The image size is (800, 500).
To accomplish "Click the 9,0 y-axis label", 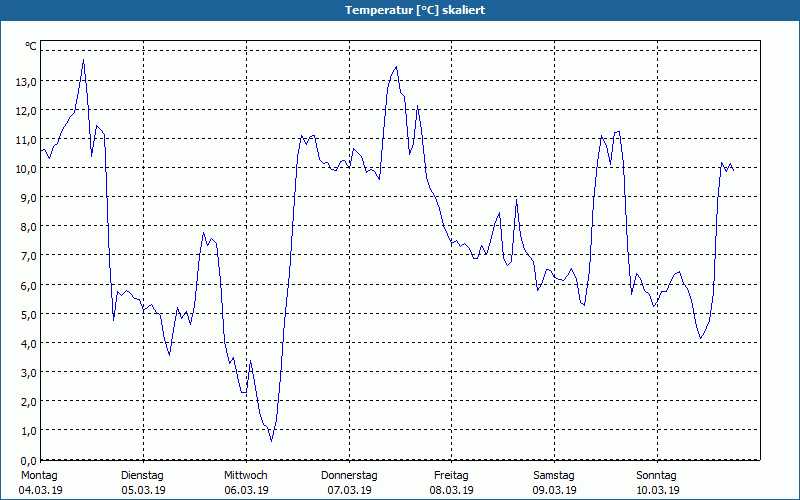I will (x=29, y=198).
